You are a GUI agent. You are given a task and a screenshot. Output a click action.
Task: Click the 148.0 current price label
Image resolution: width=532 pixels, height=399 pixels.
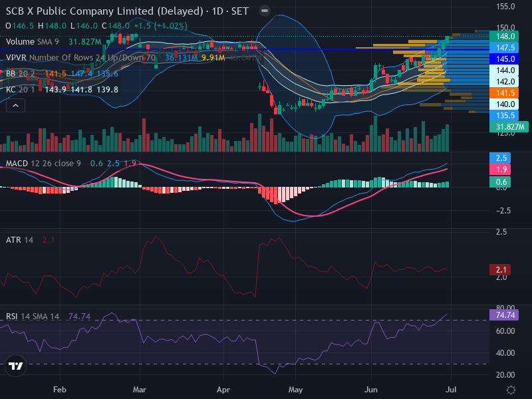click(x=504, y=37)
